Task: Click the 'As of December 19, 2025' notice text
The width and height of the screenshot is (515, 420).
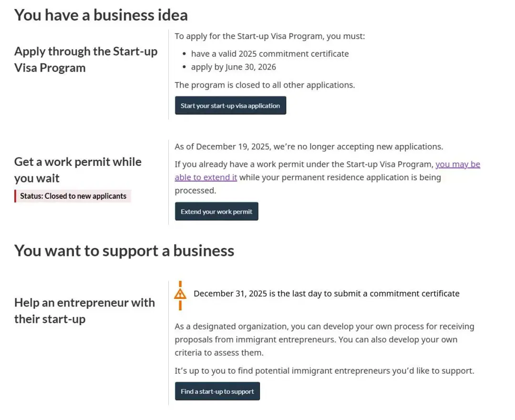Action: [x=309, y=146]
